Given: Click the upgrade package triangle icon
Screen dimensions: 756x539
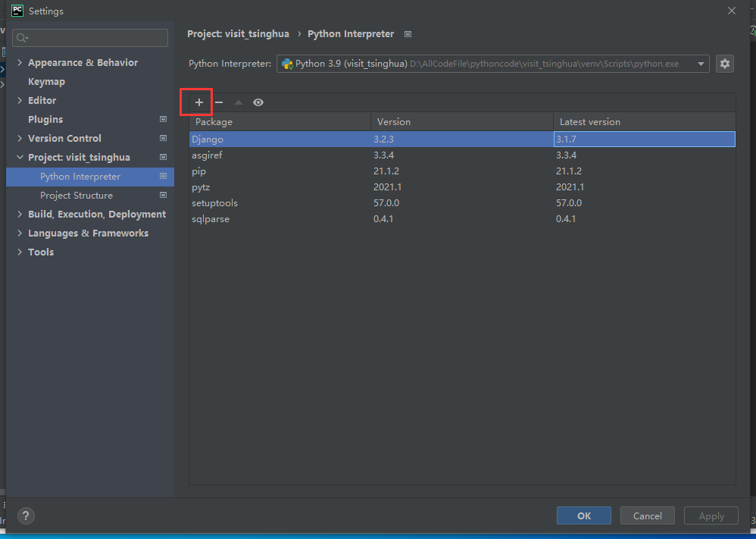Looking at the screenshot, I should [239, 102].
